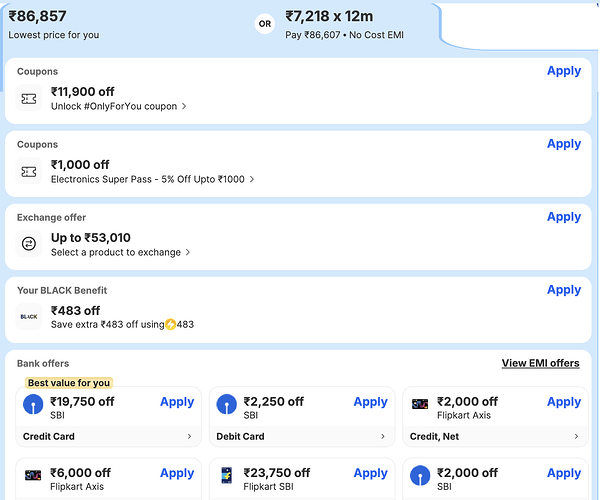Click the SBI logo beside ₹19,750 off
The width and height of the screenshot is (600, 500).
[x=33, y=405]
